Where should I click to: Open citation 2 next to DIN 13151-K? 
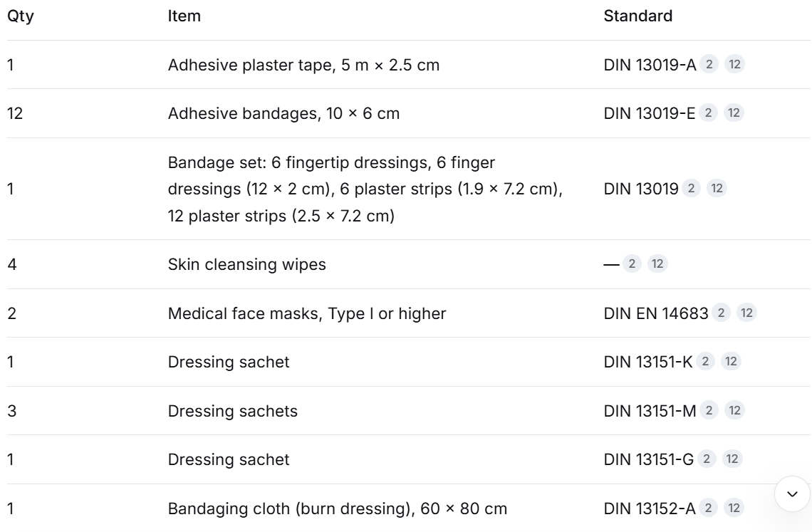(705, 361)
